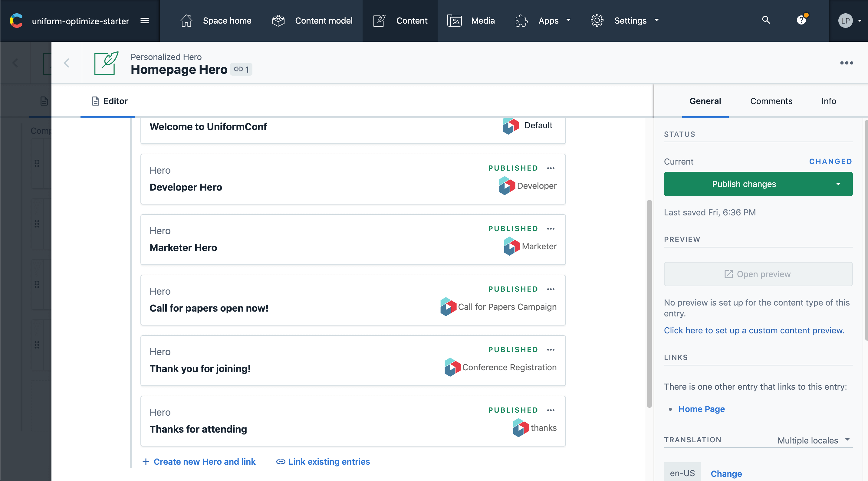Image resolution: width=868 pixels, height=481 pixels.
Task: Open Developer Hero card actions menu
Action: (551, 168)
